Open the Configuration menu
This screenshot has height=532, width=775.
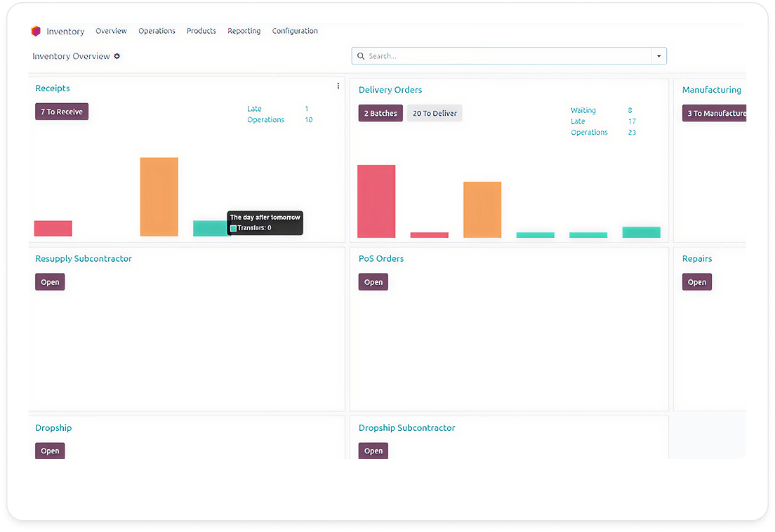[x=295, y=31]
